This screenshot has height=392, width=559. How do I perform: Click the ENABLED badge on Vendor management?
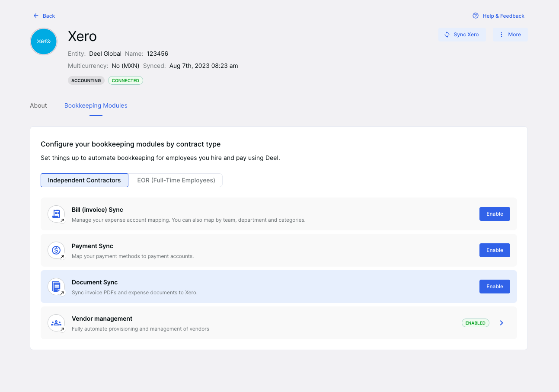475,322
